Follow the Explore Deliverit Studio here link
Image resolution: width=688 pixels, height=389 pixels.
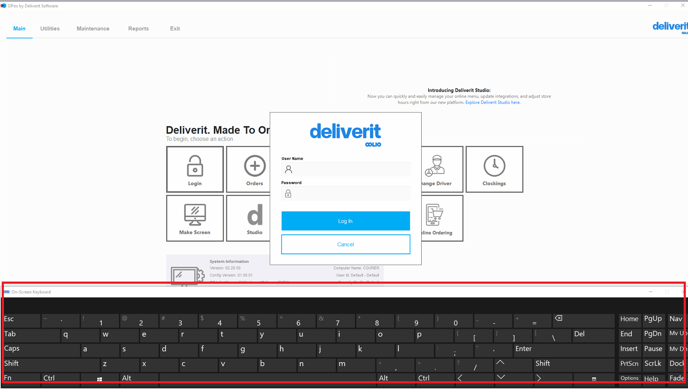(x=493, y=102)
